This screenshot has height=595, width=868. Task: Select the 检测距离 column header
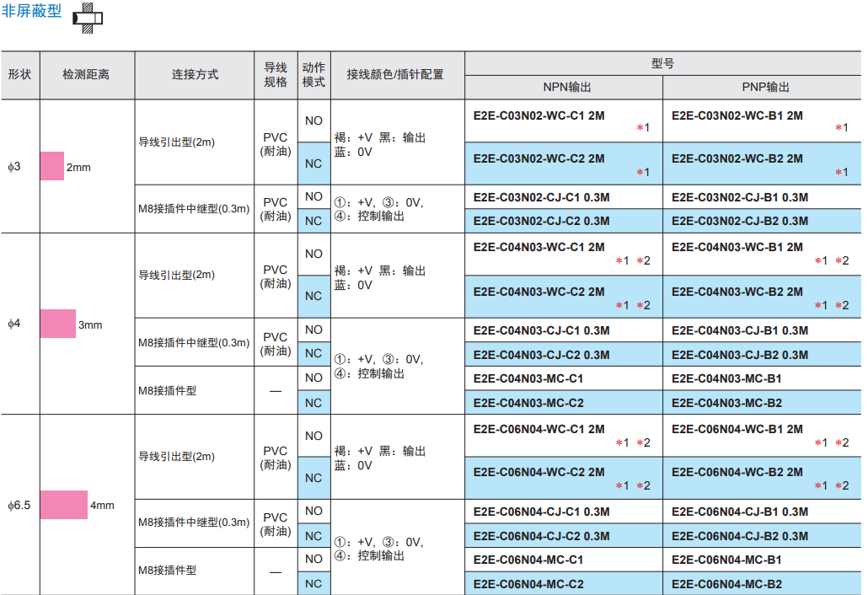86,75
